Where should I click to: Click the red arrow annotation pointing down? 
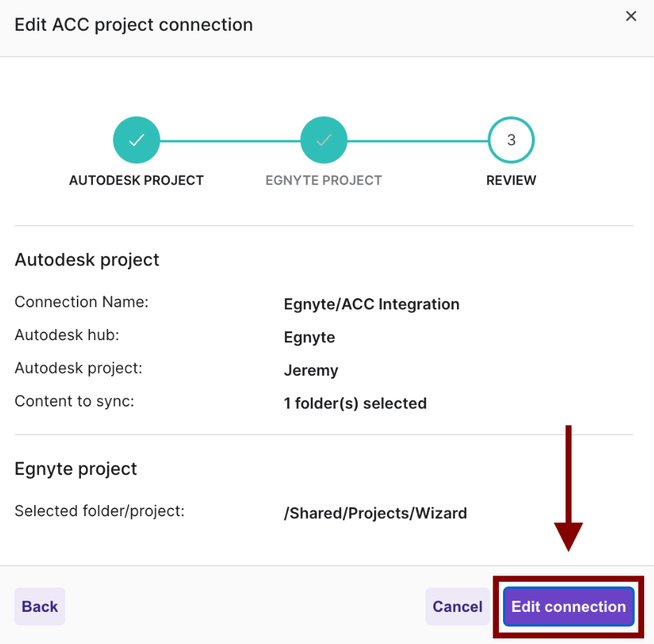(568, 489)
